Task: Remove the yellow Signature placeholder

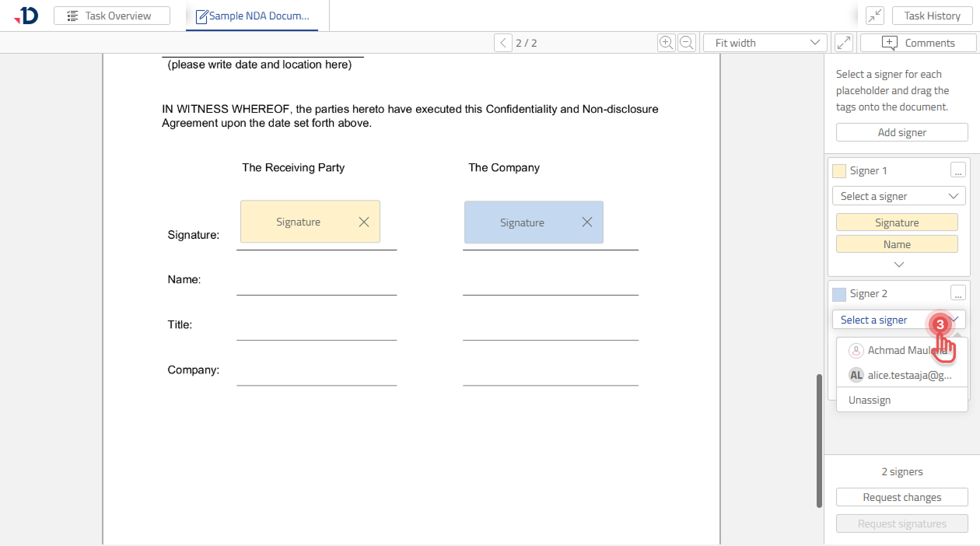Action: pyautogui.click(x=364, y=222)
